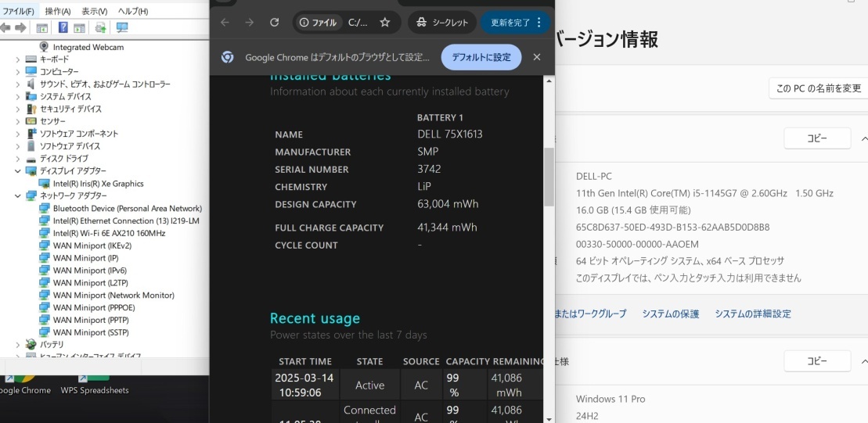Select the WAN Miniport (IPv6) row
This screenshot has width=868, height=423.
(x=90, y=271)
